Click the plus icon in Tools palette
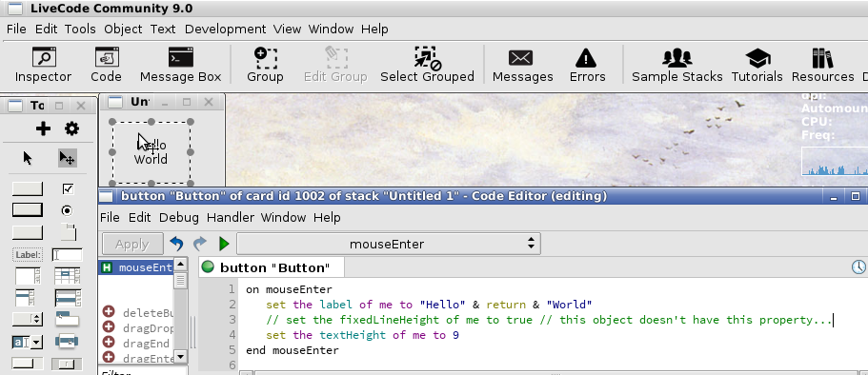 click(x=43, y=128)
